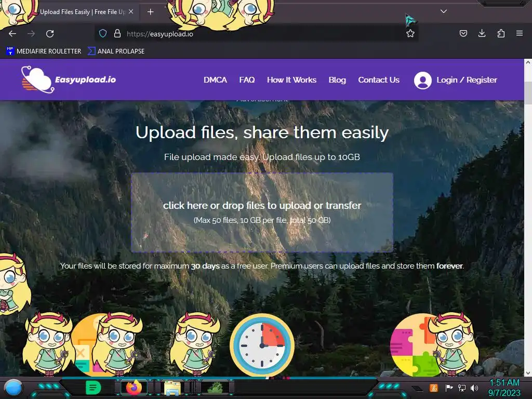The height and width of the screenshot is (399, 532).
Task: Open the Firefox downloads panel
Action: click(x=482, y=33)
